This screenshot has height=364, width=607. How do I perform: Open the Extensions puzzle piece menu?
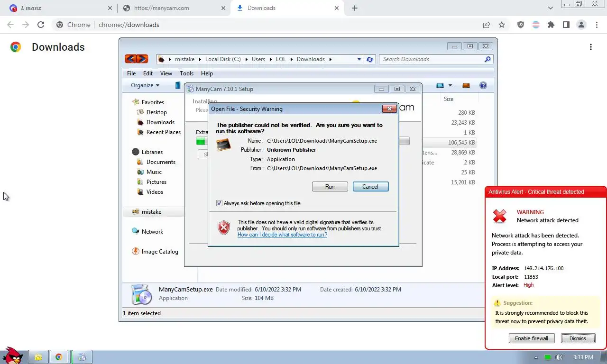tap(551, 25)
